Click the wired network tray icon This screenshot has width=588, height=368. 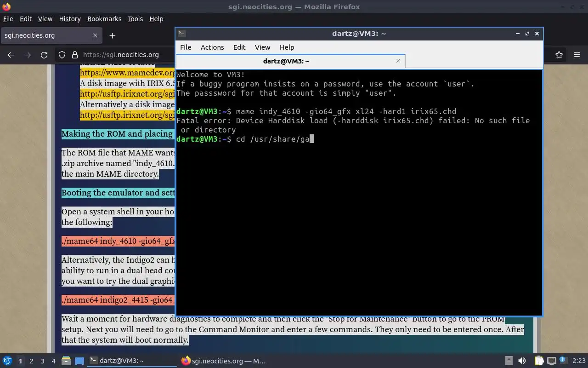(x=551, y=361)
